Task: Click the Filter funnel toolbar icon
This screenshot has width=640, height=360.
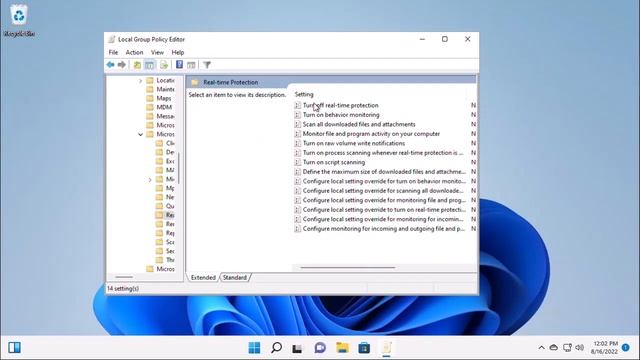Action: (207, 65)
